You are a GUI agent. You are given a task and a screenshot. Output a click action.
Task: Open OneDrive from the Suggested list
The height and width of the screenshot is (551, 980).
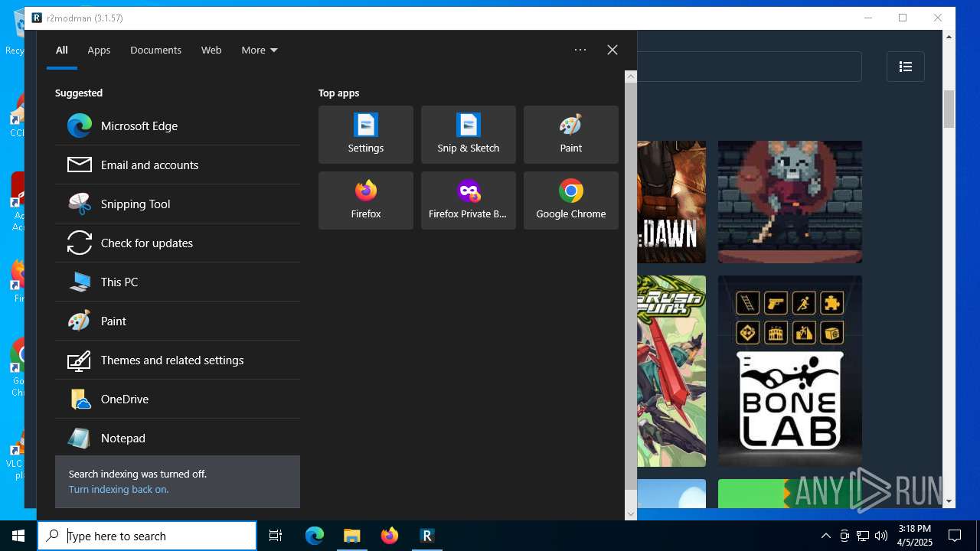pyautogui.click(x=178, y=399)
